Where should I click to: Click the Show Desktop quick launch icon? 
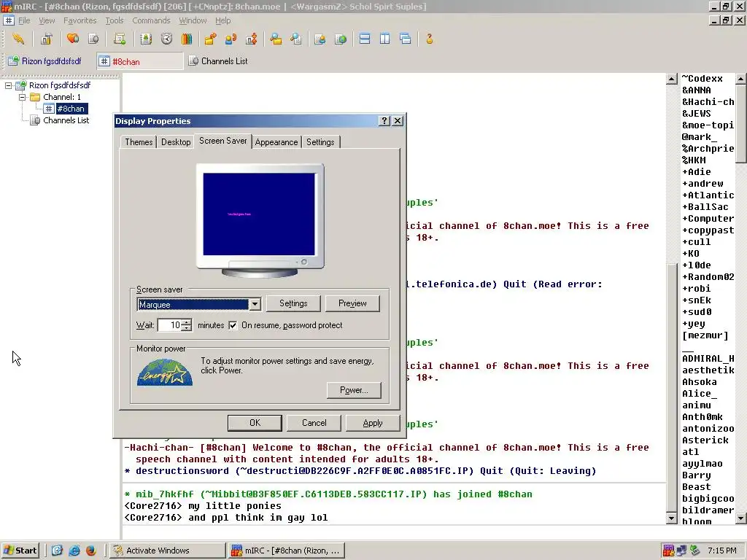click(x=57, y=551)
